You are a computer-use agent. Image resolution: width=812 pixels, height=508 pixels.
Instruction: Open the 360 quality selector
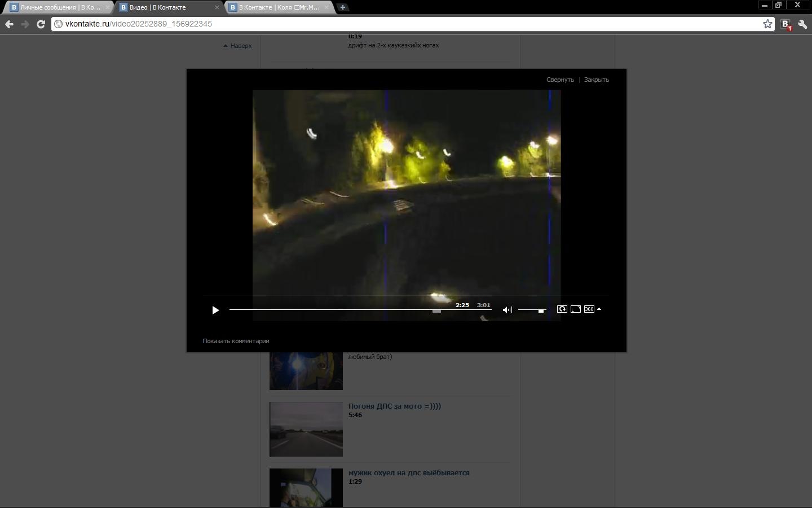pos(589,309)
